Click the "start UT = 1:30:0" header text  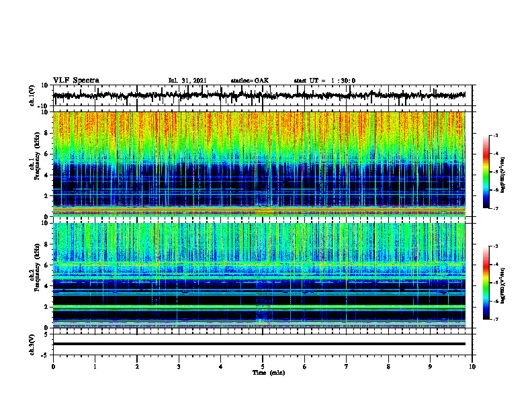click(x=324, y=81)
